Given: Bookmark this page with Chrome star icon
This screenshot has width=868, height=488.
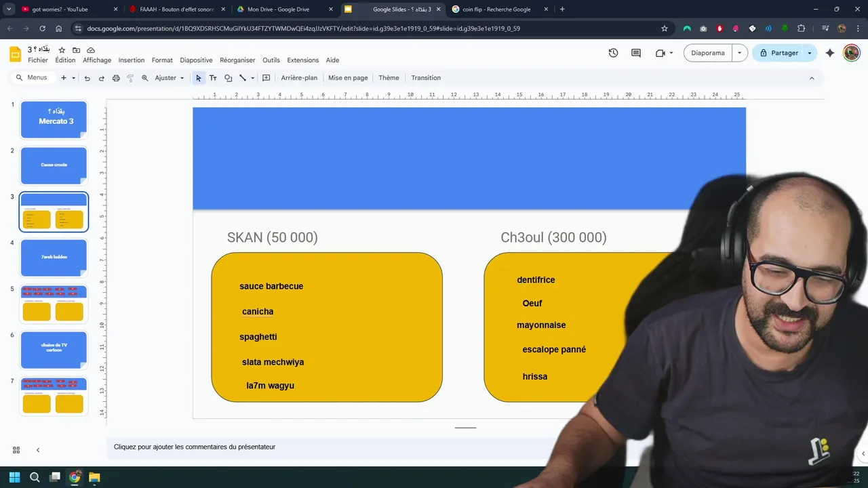Looking at the screenshot, I should click(665, 28).
